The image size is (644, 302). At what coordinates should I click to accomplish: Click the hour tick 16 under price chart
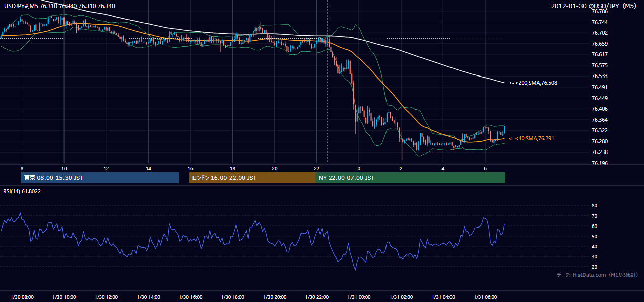(x=190, y=168)
